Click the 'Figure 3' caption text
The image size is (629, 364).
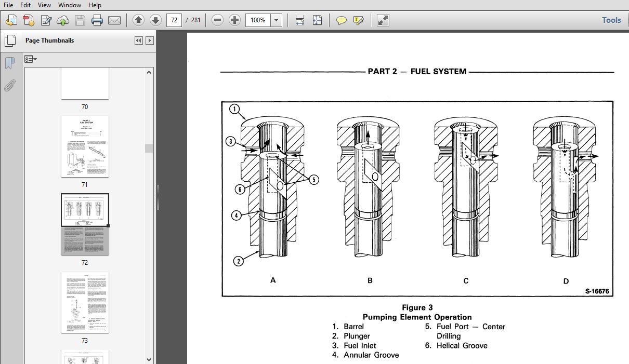417,307
